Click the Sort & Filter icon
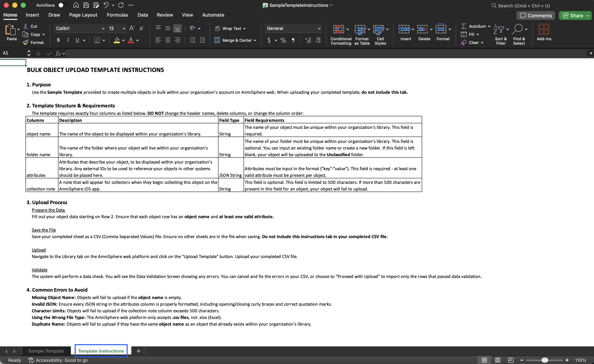This screenshot has width=594, height=364. (x=499, y=30)
